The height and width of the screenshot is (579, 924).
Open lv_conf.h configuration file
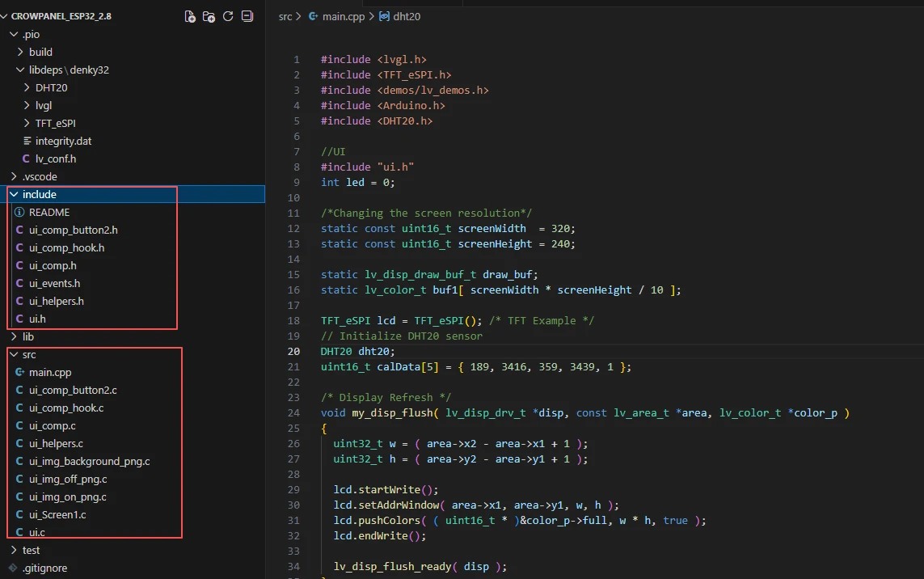point(55,159)
